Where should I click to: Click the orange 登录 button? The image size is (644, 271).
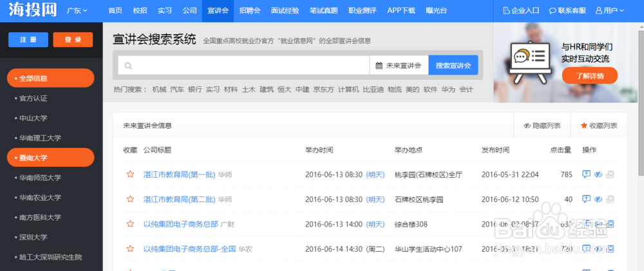tap(73, 40)
